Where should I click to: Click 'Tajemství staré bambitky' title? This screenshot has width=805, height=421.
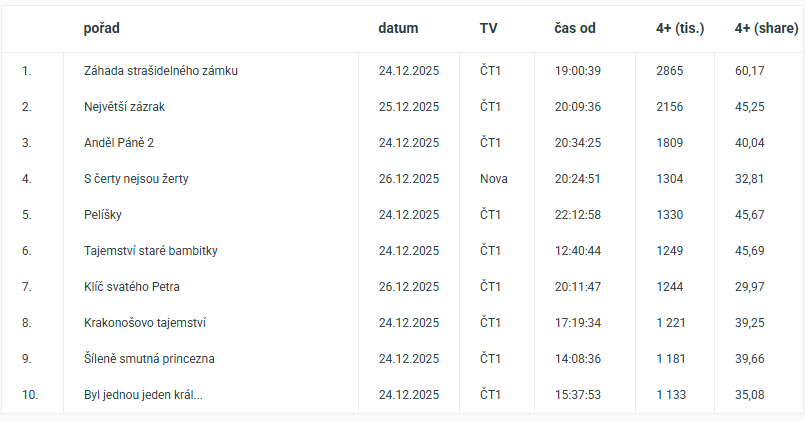tap(151, 251)
